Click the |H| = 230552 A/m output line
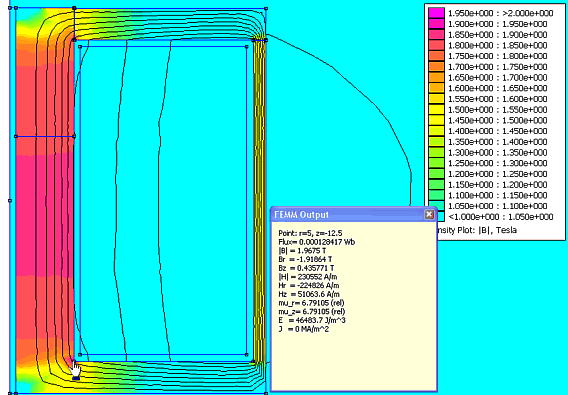 point(308,276)
